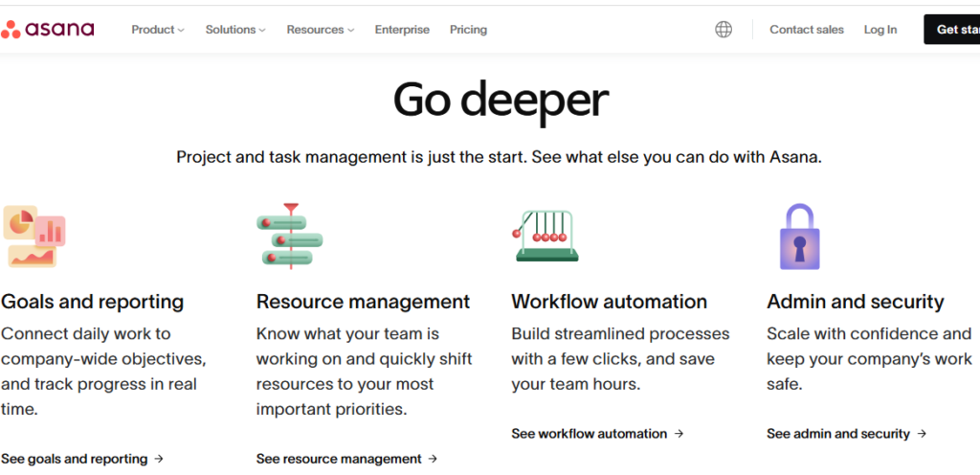Click the Goals and reporting heading
Image resolution: width=980 pixels, height=475 pixels.
pos(93,302)
